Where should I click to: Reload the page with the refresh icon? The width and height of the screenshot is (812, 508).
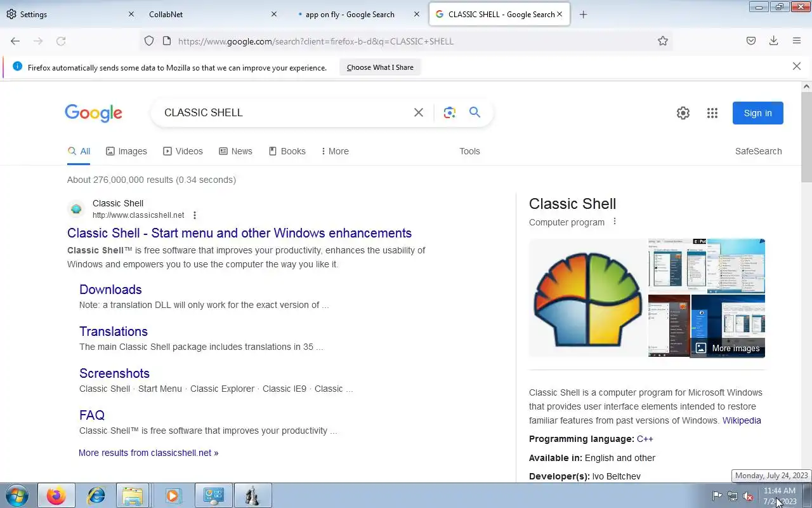click(61, 41)
